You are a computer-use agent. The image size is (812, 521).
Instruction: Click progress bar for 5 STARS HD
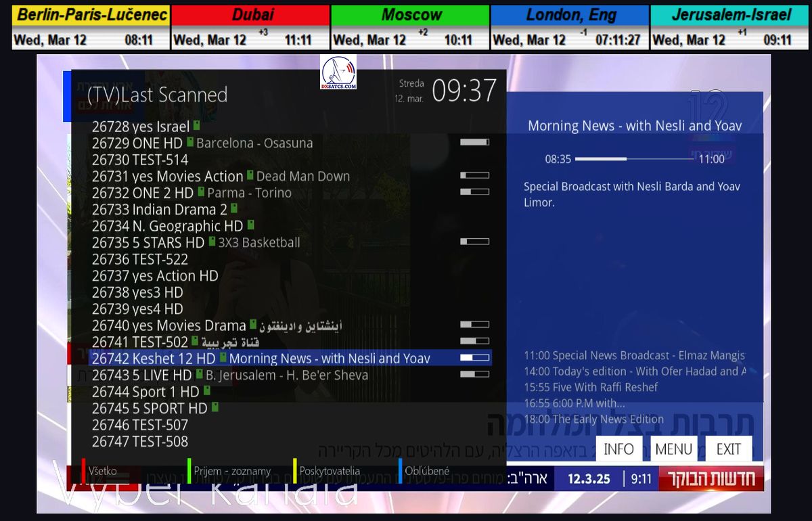474,242
